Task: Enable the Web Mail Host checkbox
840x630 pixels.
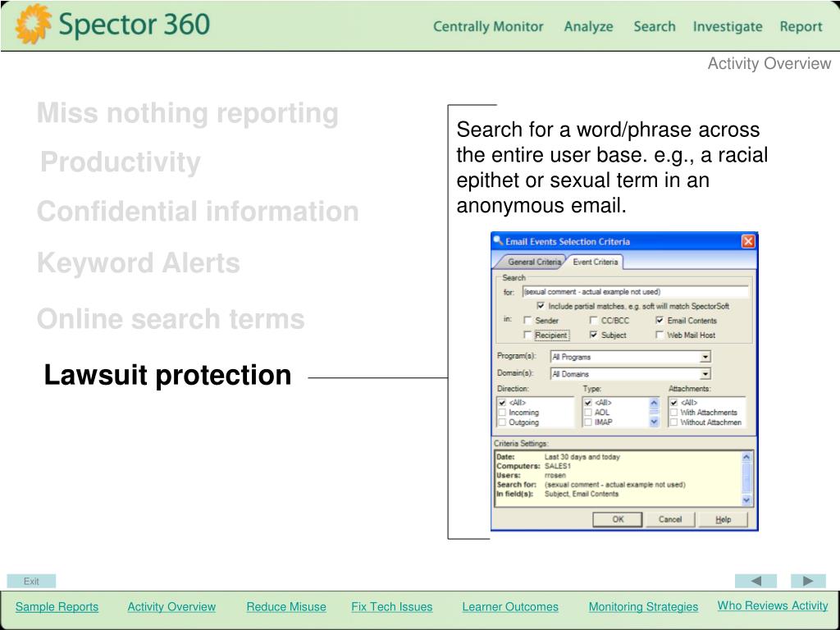Action: click(x=660, y=335)
